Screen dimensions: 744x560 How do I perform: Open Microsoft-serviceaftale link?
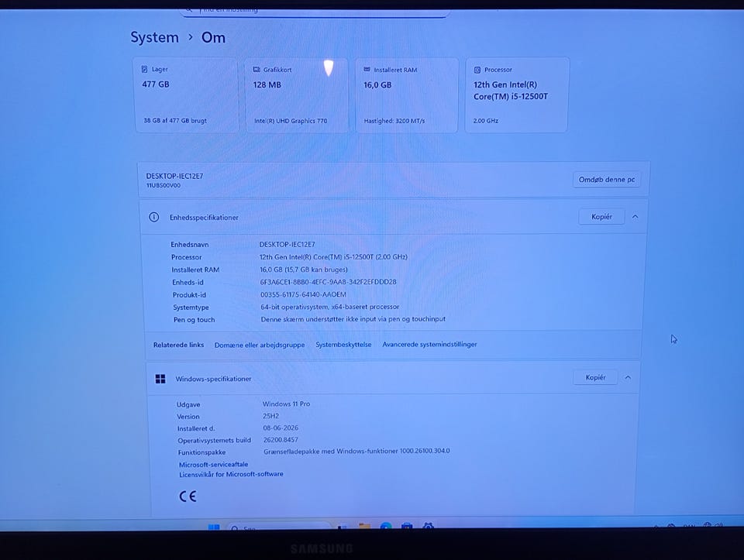(x=214, y=464)
